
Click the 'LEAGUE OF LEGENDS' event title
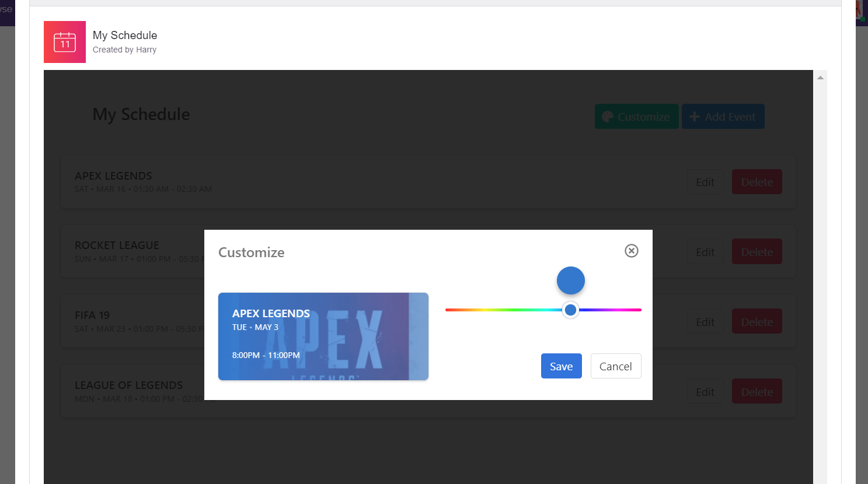tap(128, 385)
